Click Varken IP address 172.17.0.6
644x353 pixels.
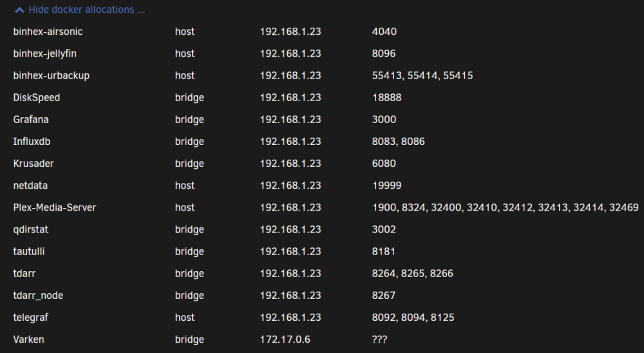[285, 339]
